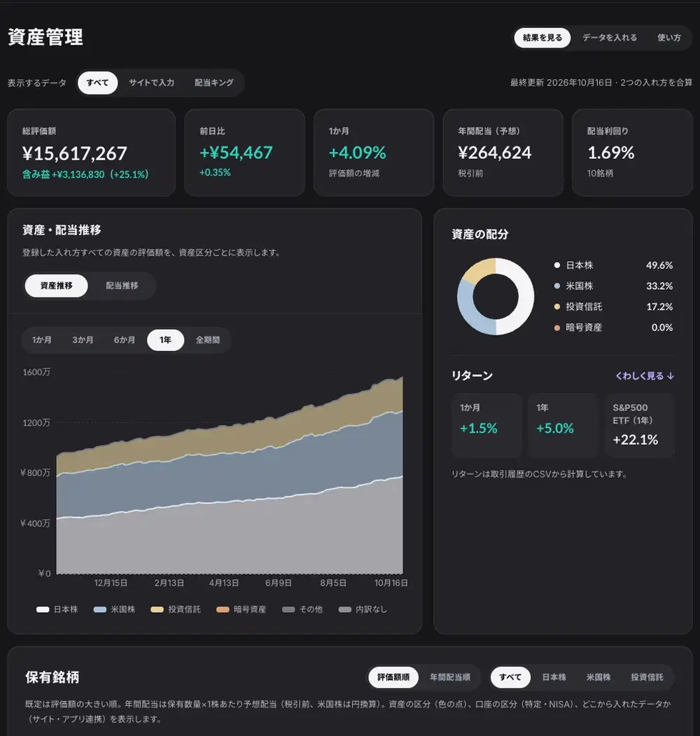The height and width of the screenshot is (736, 700).
Task: Open the 結果を見る tab
Action: (542, 38)
